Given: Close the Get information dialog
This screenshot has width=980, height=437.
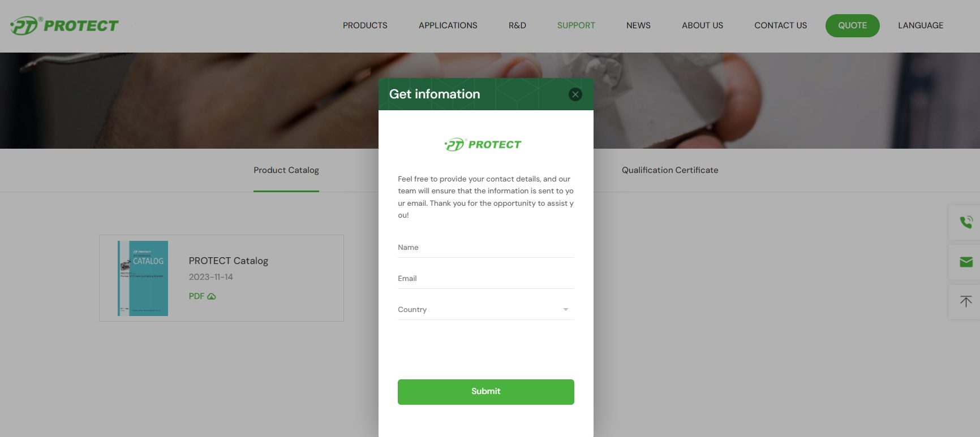Looking at the screenshot, I should click(575, 94).
